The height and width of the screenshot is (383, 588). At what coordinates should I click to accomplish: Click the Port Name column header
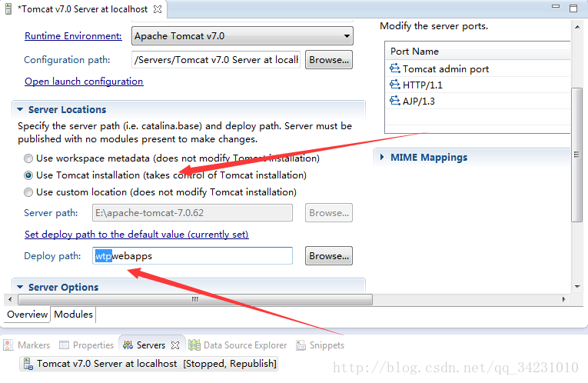(478, 51)
